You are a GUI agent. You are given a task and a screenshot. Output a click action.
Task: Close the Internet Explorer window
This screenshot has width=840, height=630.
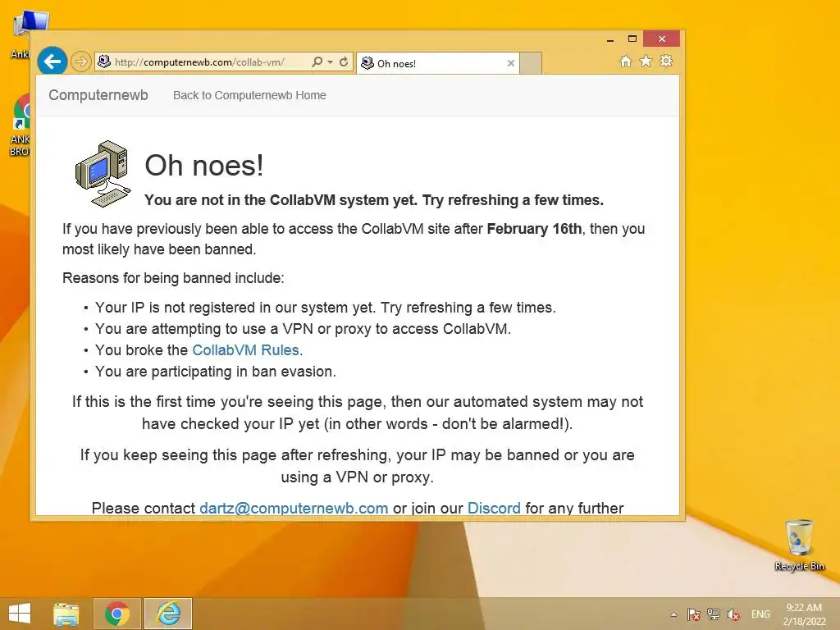point(662,39)
